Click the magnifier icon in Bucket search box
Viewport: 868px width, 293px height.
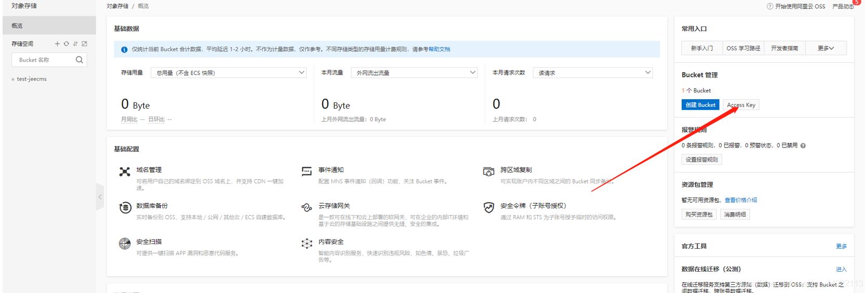[x=79, y=60]
